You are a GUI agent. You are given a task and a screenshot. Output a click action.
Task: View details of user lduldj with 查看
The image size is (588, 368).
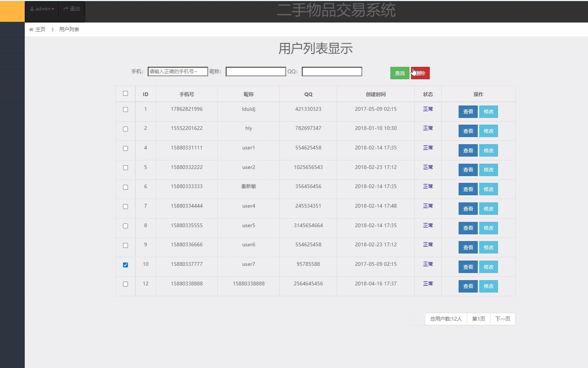[468, 112]
